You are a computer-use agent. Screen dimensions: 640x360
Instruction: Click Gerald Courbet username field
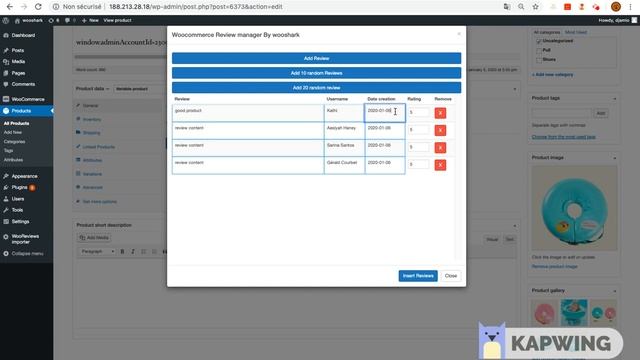point(344,165)
